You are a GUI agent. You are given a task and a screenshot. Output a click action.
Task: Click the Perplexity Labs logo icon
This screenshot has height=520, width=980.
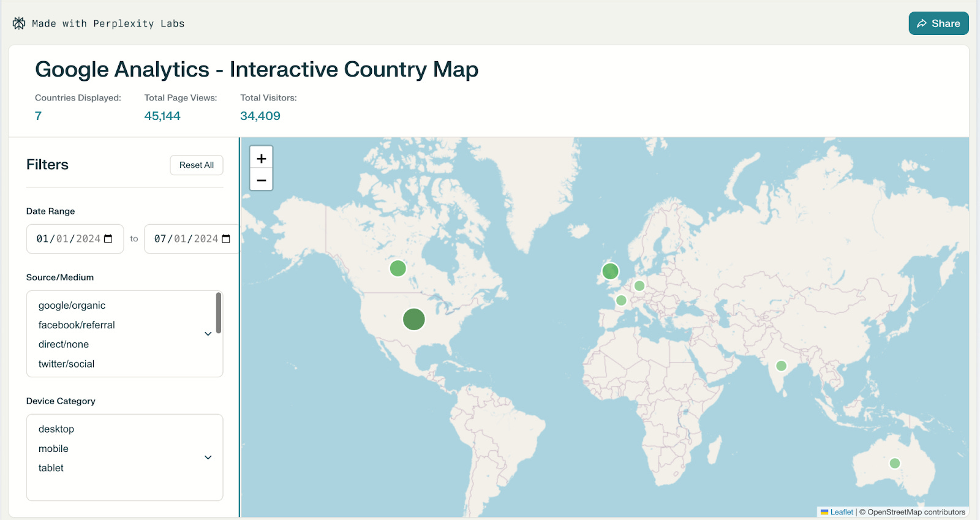point(19,23)
